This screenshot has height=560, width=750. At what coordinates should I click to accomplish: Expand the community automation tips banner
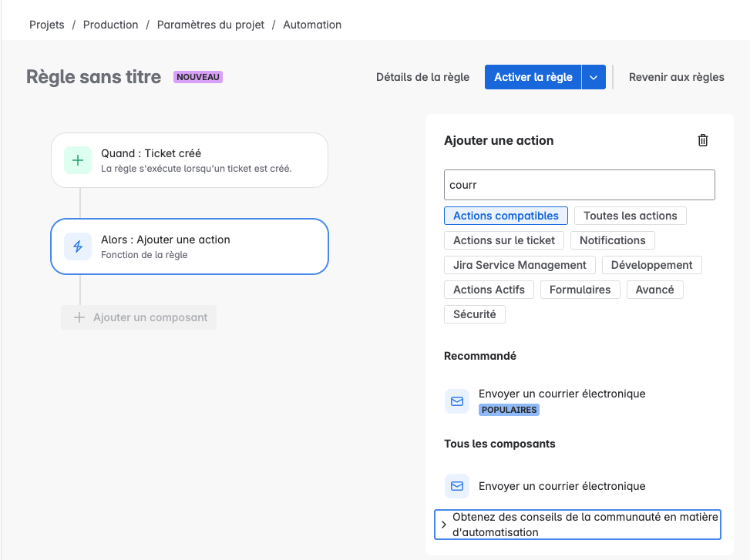(577, 524)
